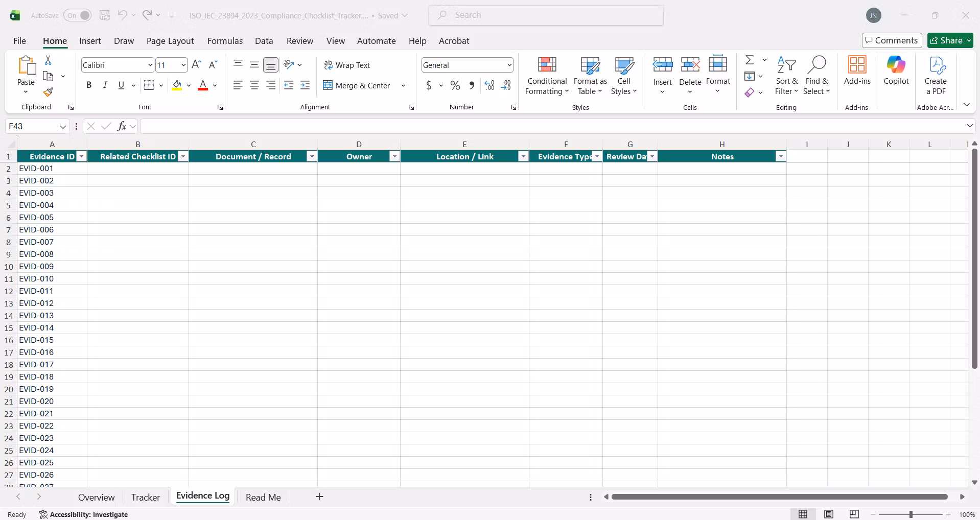Click the Increase Font Size icon
This screenshot has width=980, height=520.
click(x=196, y=65)
